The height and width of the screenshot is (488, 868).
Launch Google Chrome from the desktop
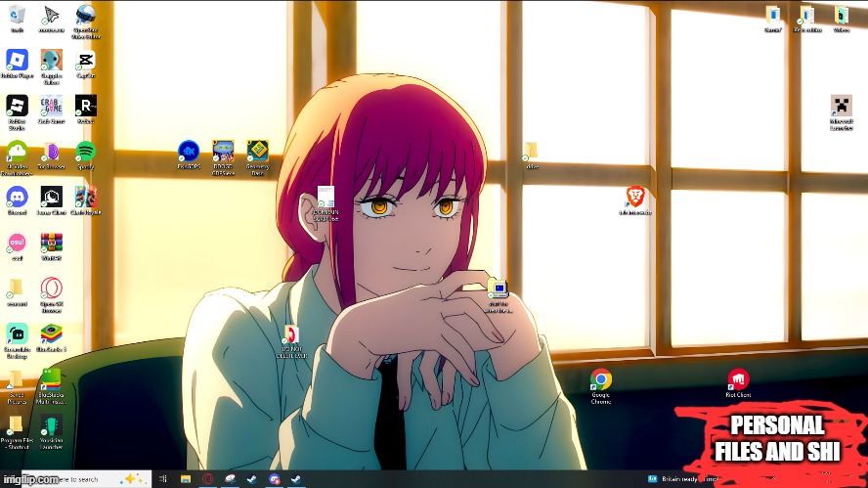pyautogui.click(x=600, y=385)
